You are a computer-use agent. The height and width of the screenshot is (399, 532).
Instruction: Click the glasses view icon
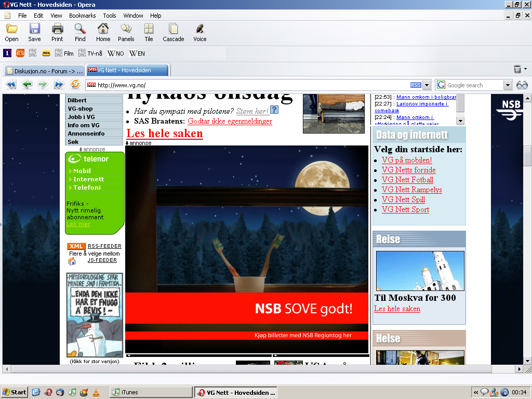(522, 85)
